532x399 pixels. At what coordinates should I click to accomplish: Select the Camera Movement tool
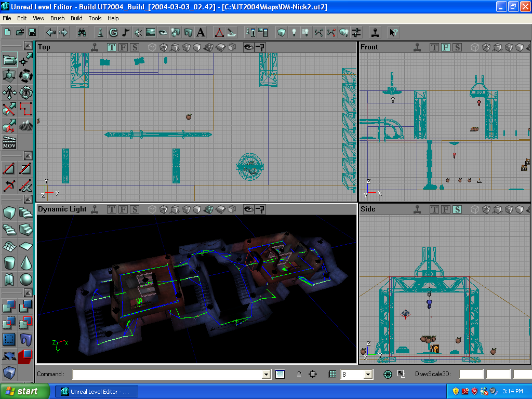[9, 60]
